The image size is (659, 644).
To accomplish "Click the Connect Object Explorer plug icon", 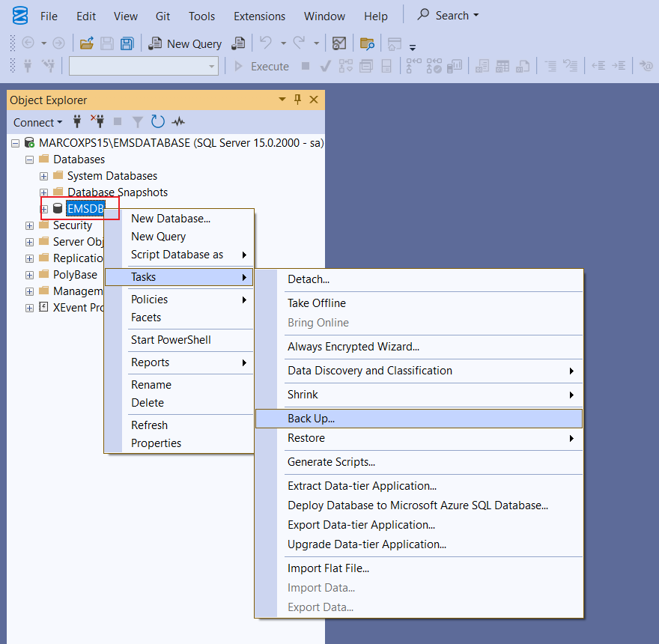I will coord(77,122).
